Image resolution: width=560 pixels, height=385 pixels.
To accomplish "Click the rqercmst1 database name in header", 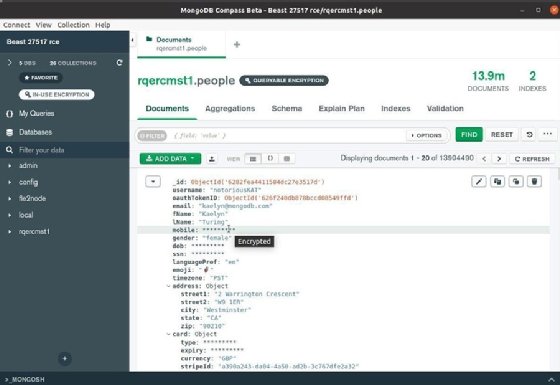I will click(x=165, y=81).
